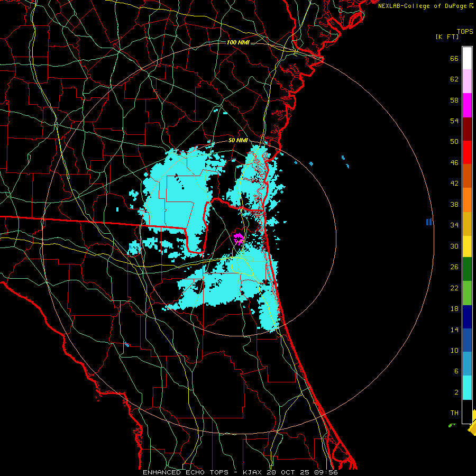Click the 50 legend value
The width and height of the screenshot is (476, 476).
click(454, 142)
